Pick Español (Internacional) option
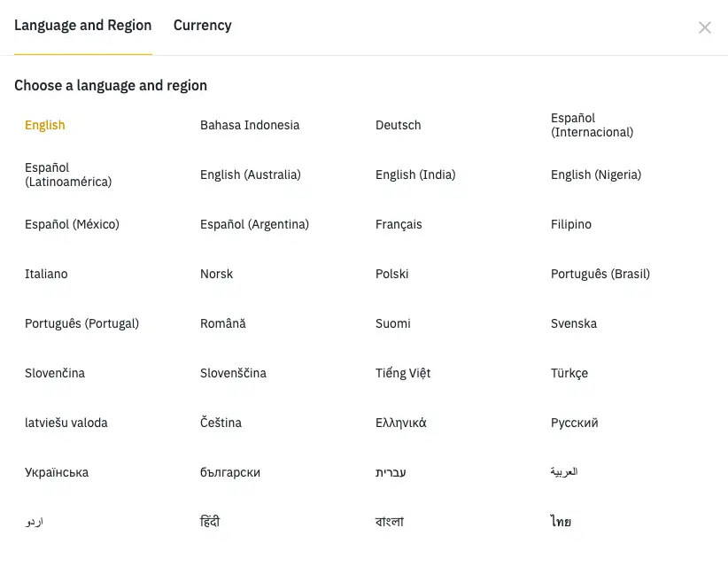728x567 pixels. pyautogui.click(x=592, y=125)
